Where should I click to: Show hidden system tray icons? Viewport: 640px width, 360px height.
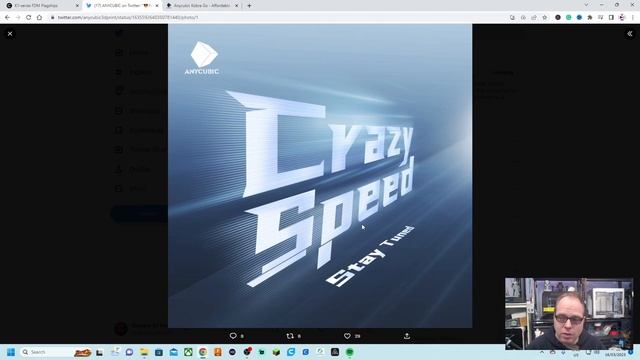click(542, 352)
